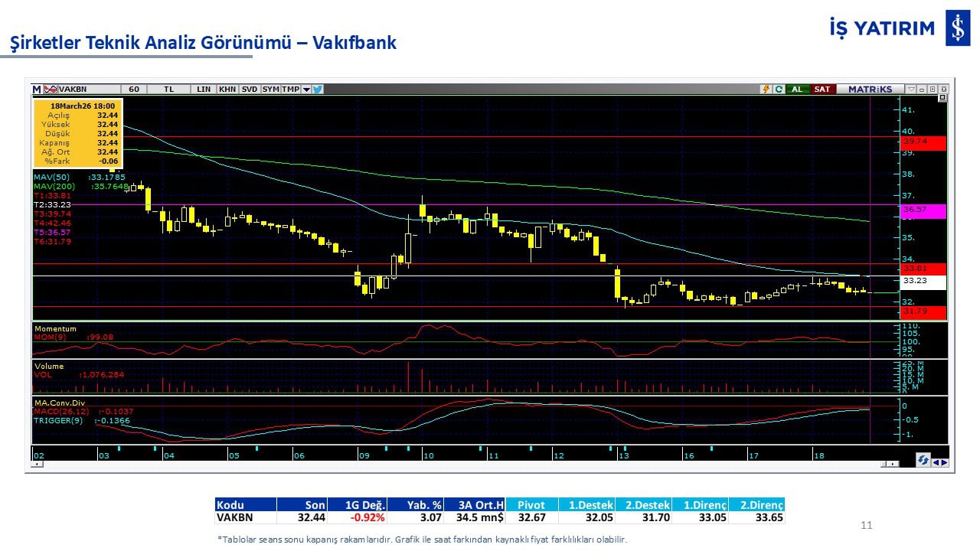
Task: Toggle the LIN scale button
Action: (204, 89)
